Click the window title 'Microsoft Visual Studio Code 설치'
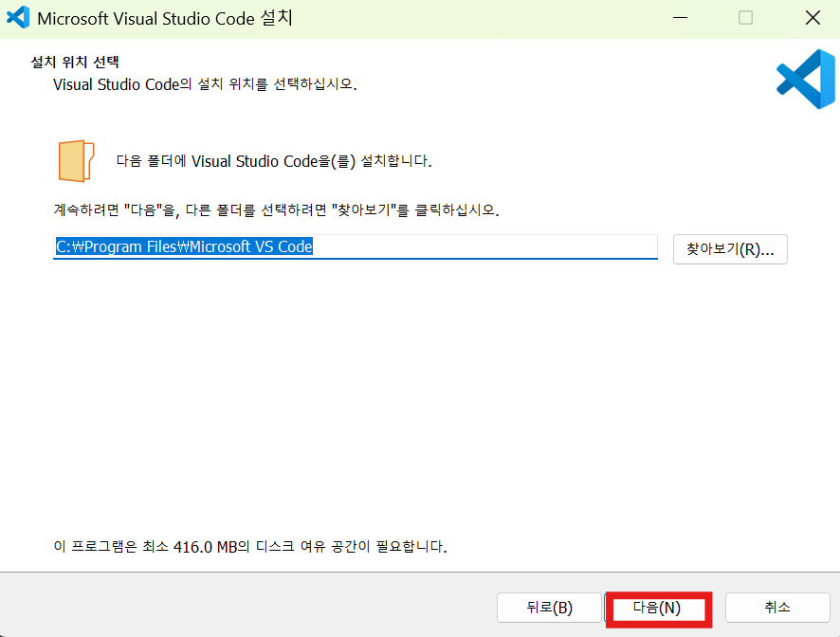 [x=165, y=18]
